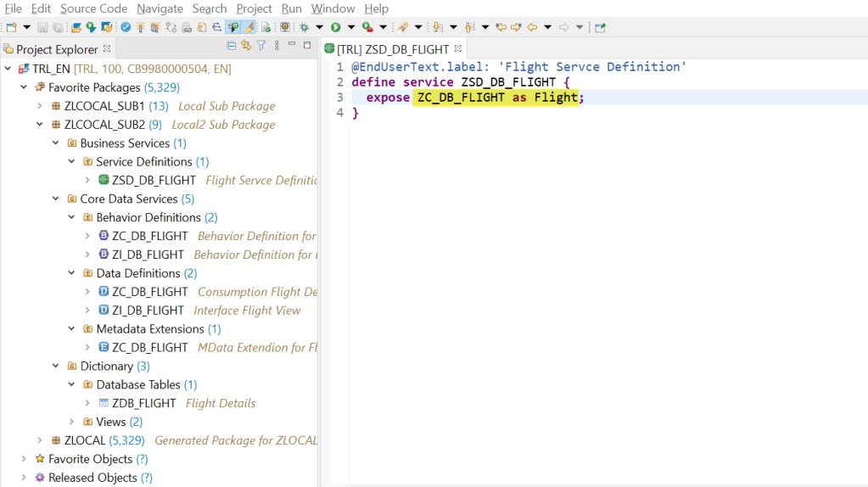Viewport: 868px width, 487px height.
Task: Click the Check ABAP object checkmark icon
Action: tap(126, 27)
